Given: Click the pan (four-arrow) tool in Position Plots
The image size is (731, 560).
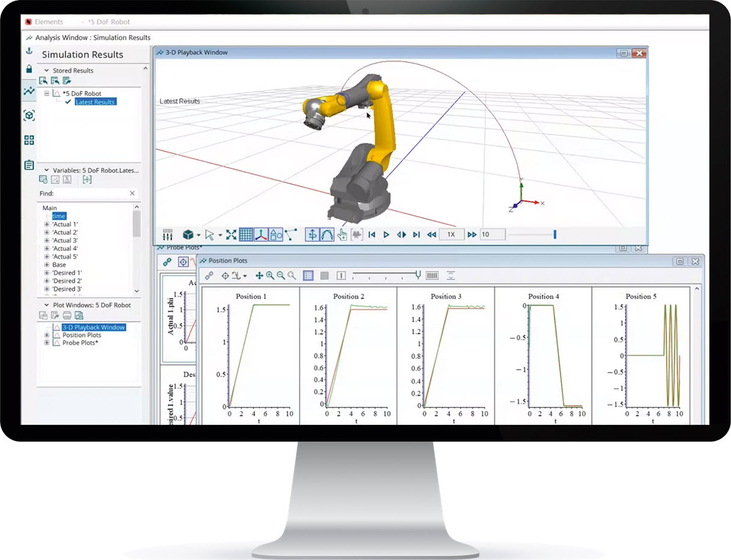Looking at the screenshot, I should [259, 275].
